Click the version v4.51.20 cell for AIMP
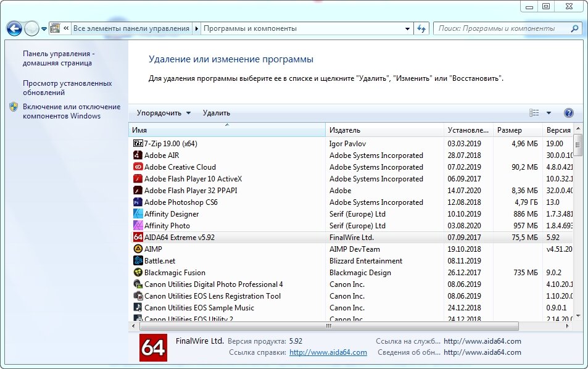Image resolution: width=588 pixels, height=369 pixels. [x=559, y=249]
